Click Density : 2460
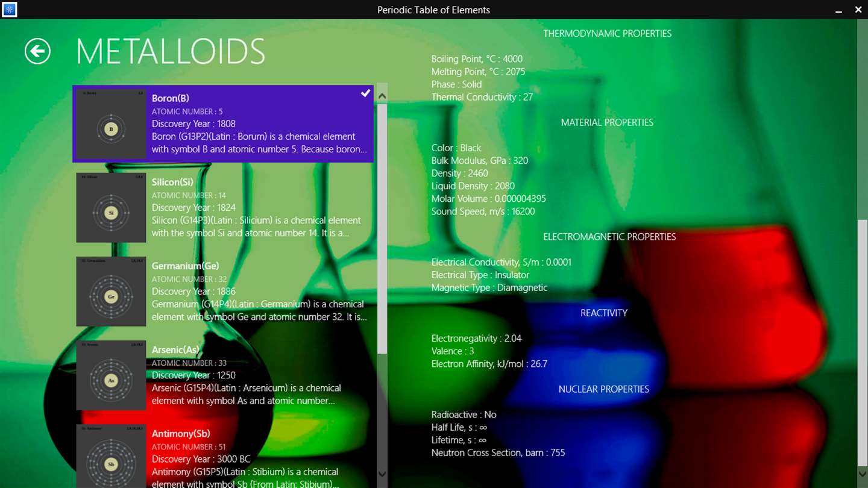868x488 pixels. click(460, 173)
